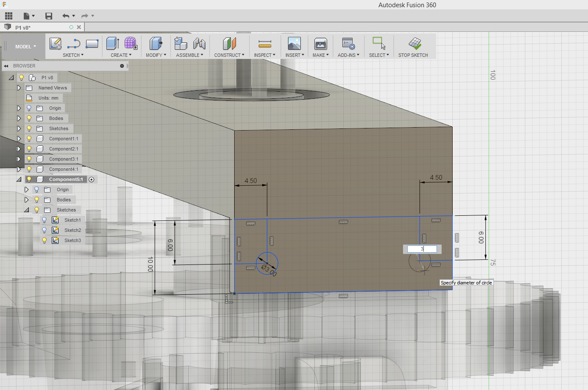Click the Make 3D print icon

(x=321, y=43)
